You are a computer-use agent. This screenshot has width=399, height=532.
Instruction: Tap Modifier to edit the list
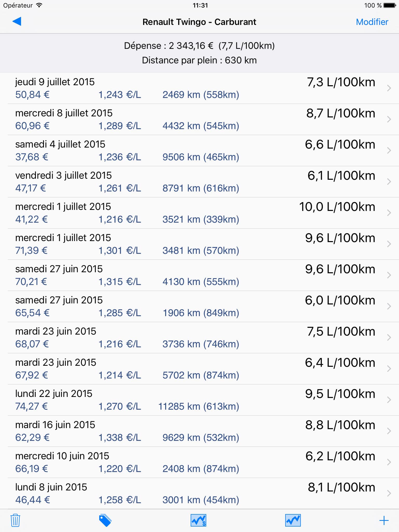372,22
